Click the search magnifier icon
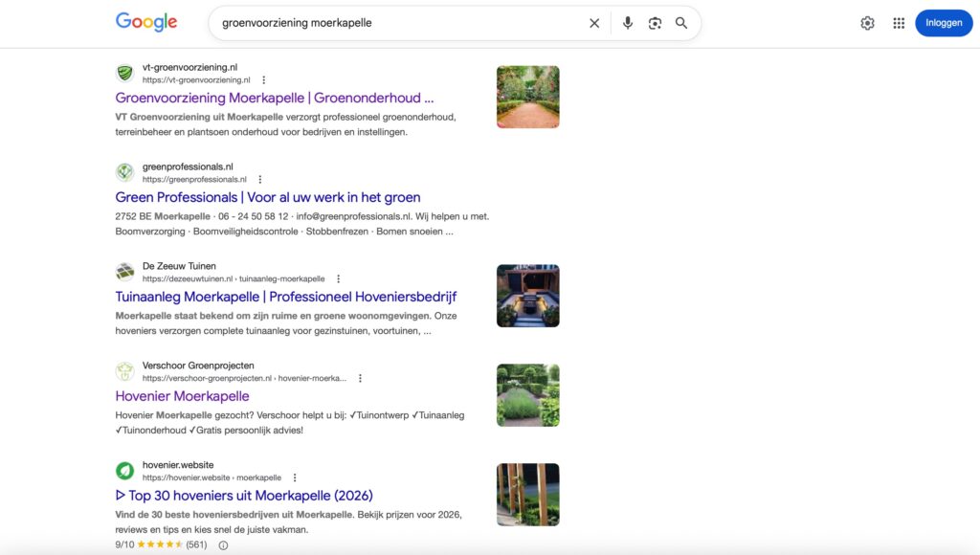Viewport: 980px width, 555px height. 681,22
